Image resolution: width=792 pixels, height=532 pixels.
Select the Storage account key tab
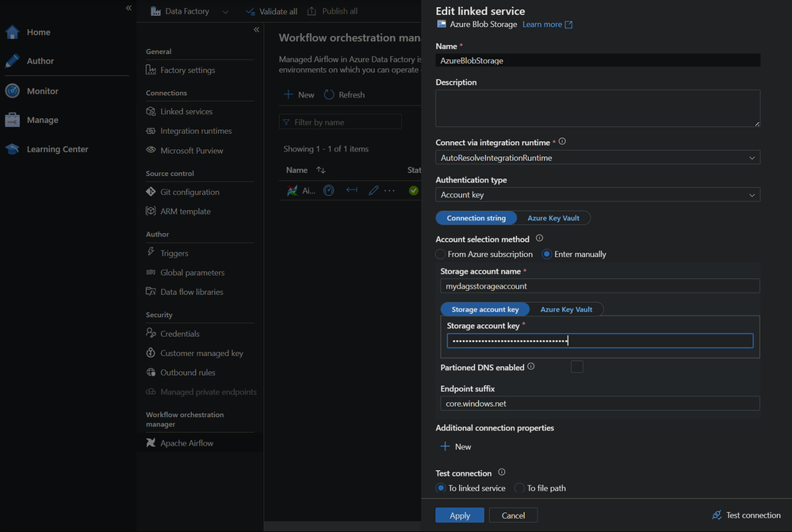(485, 309)
